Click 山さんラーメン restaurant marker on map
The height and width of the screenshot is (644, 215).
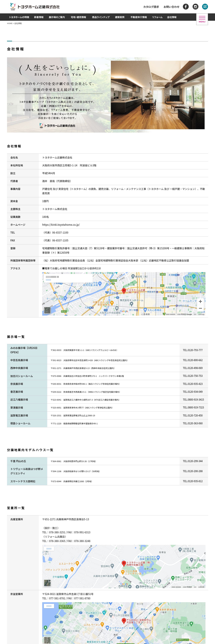(102, 624)
